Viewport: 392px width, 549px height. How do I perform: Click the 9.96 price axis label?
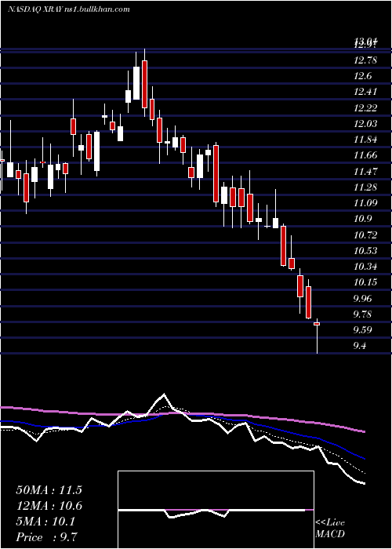tap(363, 298)
